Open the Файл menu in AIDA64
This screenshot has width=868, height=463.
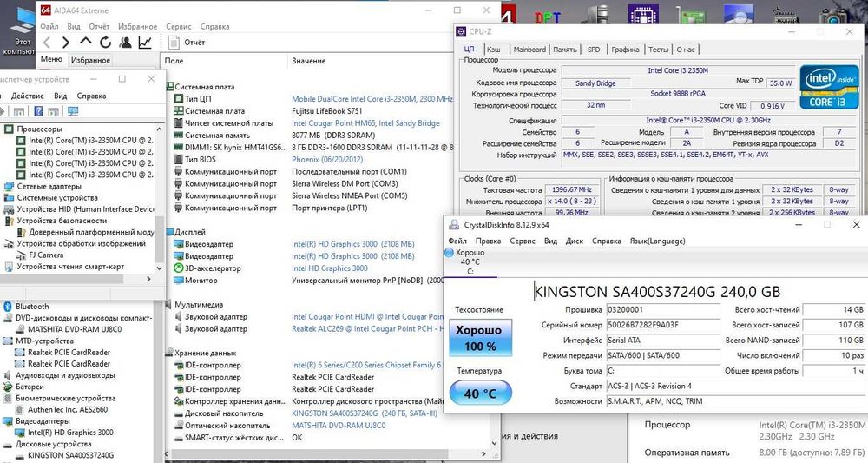pos(49,26)
